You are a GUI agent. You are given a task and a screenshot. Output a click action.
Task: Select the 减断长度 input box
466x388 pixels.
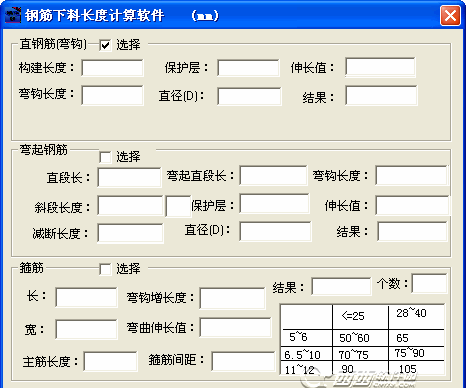pyautogui.click(x=130, y=233)
